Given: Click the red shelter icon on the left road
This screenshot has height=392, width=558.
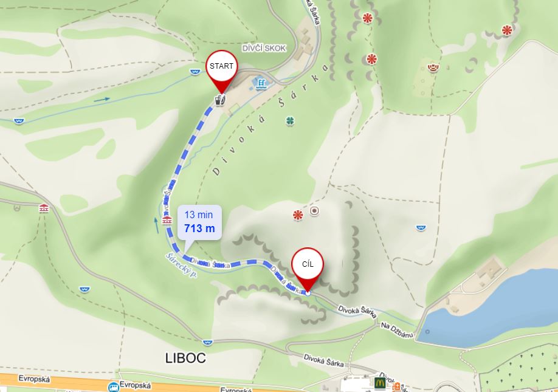Looking at the screenshot, I should (x=44, y=208).
